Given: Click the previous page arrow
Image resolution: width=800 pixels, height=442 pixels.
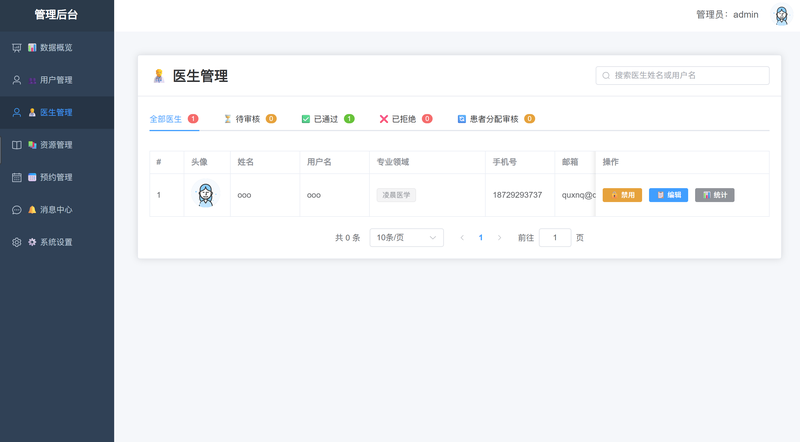Looking at the screenshot, I should pos(462,237).
